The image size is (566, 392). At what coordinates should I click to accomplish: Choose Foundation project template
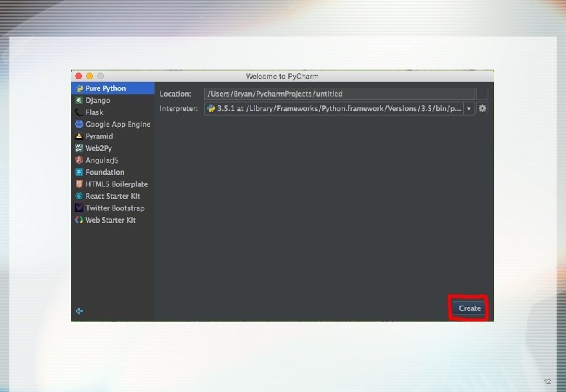(x=113, y=172)
